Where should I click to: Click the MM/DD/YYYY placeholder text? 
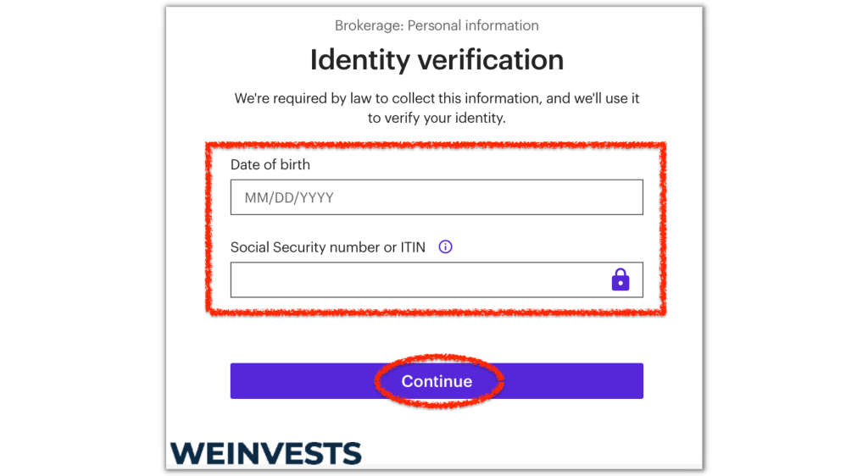[289, 198]
